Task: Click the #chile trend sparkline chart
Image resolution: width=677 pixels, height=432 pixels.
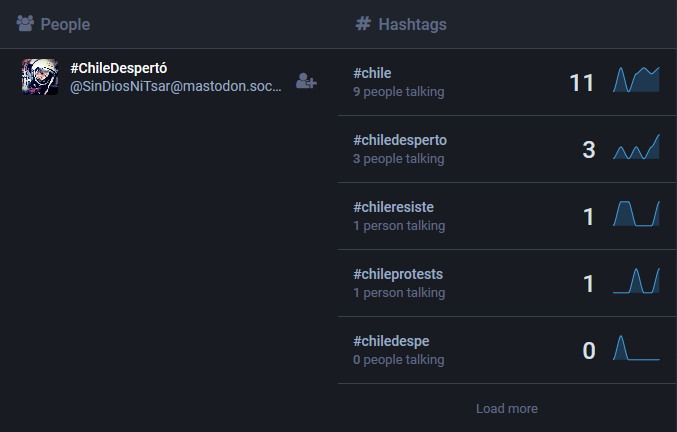Action: tap(637, 81)
